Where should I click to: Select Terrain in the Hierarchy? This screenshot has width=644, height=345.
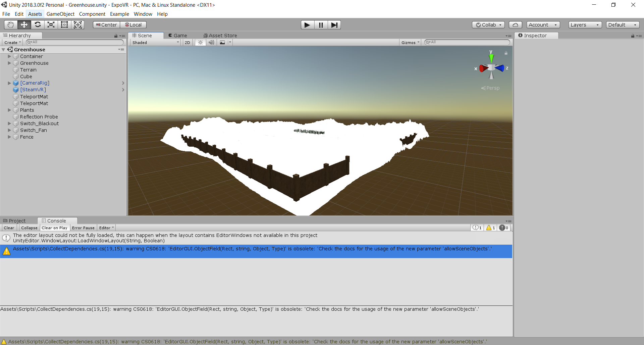pos(29,70)
